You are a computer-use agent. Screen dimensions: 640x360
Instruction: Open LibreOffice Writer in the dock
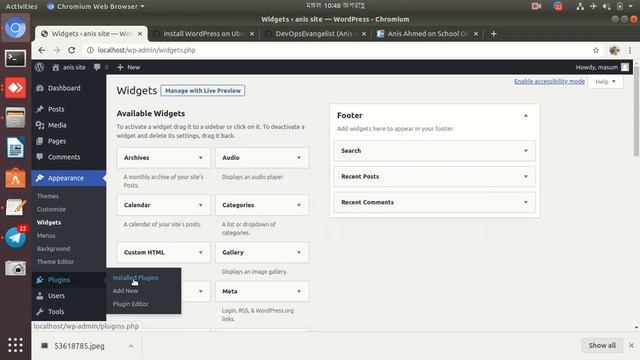(16, 147)
